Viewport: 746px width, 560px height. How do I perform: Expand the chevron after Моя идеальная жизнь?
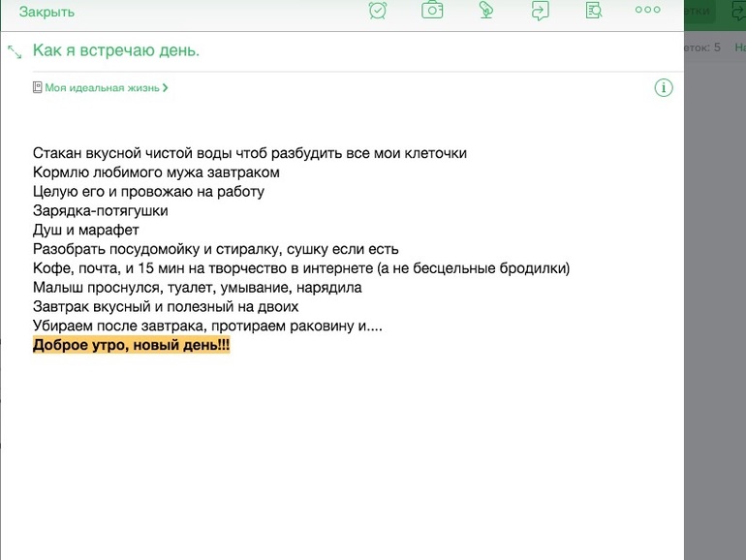tap(166, 87)
